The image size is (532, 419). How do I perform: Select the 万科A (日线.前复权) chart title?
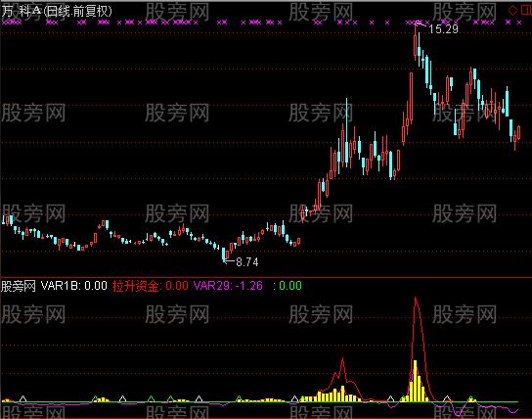pos(57,11)
